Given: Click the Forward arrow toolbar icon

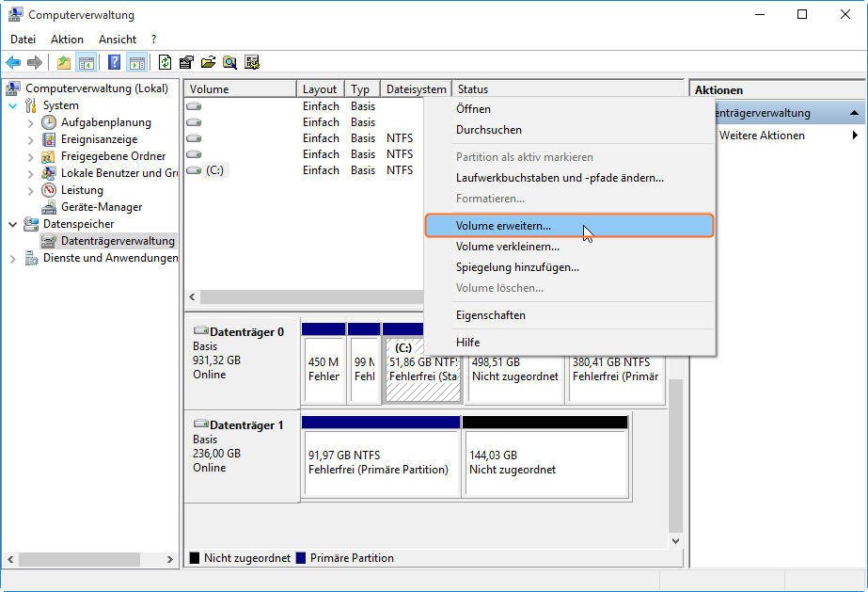Looking at the screenshot, I should click(x=34, y=62).
